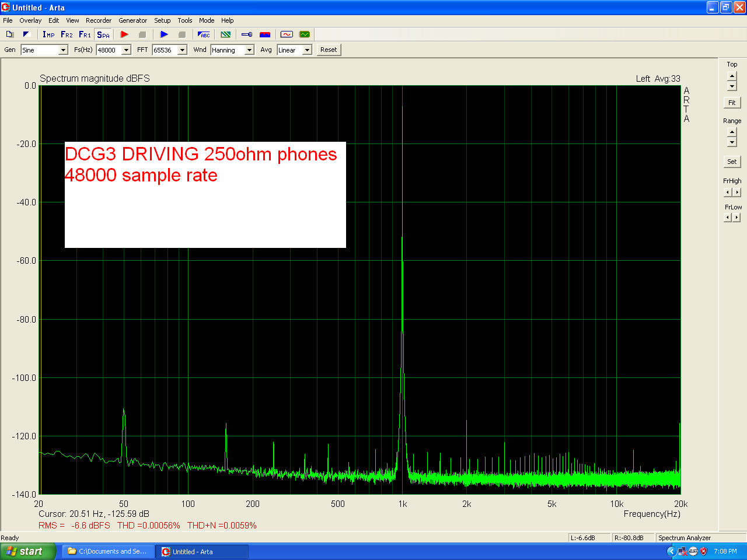Decrease graph Top with the down arrow

[732, 86]
